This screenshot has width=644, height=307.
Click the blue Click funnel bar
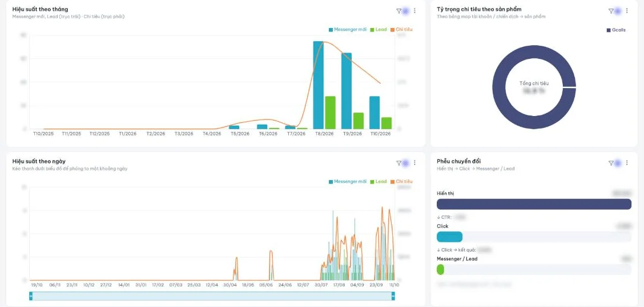[449, 237]
